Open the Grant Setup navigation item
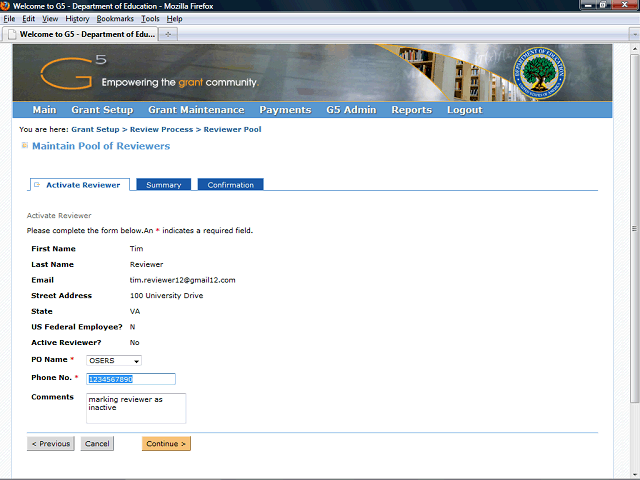 pos(102,110)
